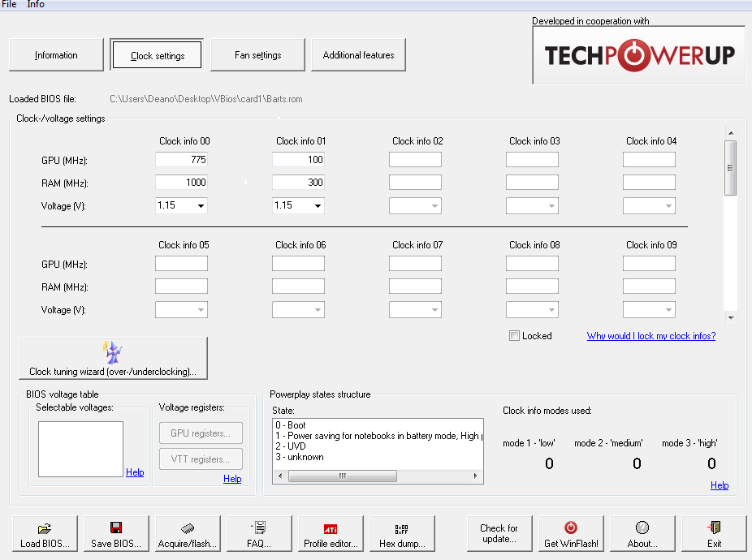Image resolution: width=752 pixels, height=560 pixels.
Task: Click the Clock info 00 GPU MHz field
Action: [181, 160]
